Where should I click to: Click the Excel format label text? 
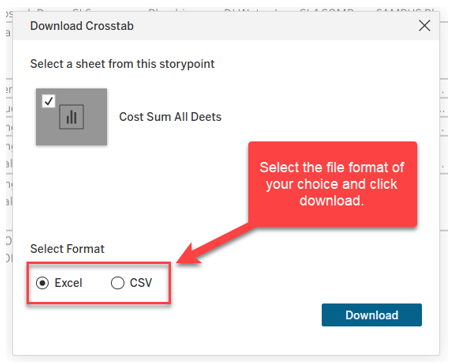[68, 283]
